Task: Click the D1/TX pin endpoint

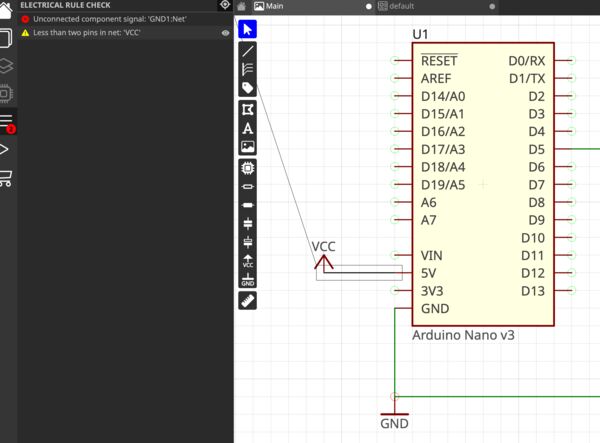Action: coord(571,78)
